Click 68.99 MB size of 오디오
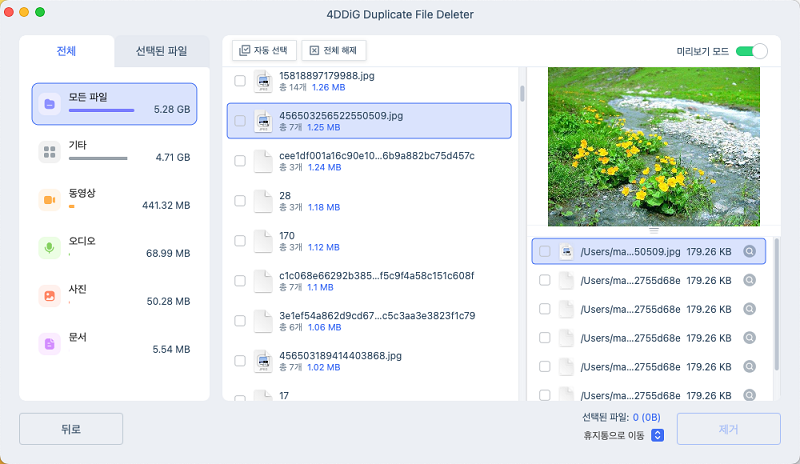800x464 pixels. (168, 253)
